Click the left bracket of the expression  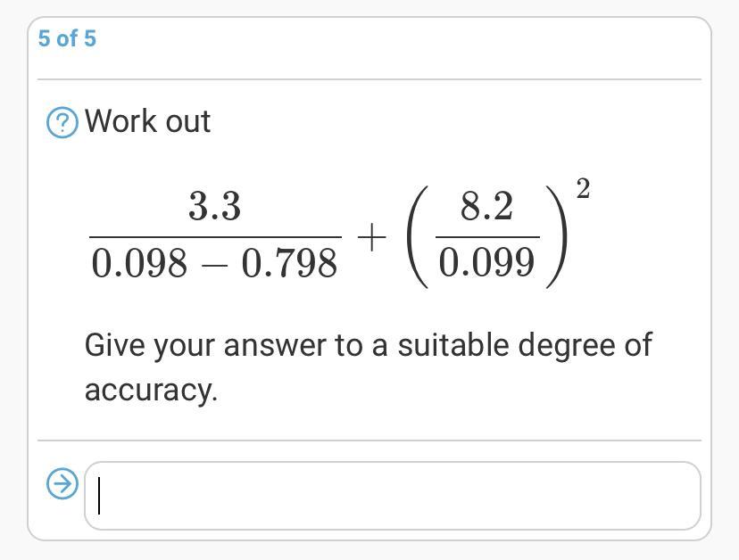point(418,237)
